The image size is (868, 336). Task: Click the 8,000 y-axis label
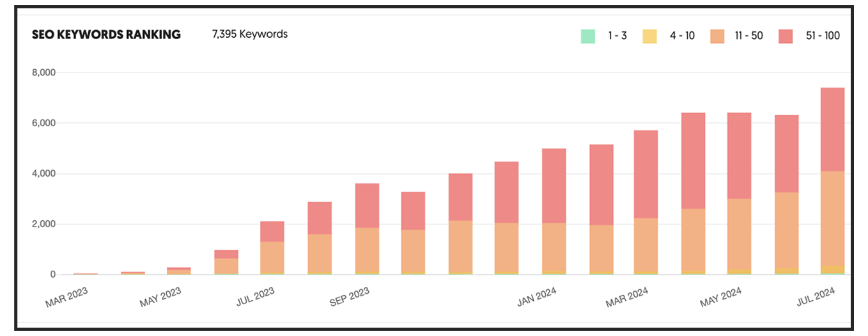coord(44,72)
